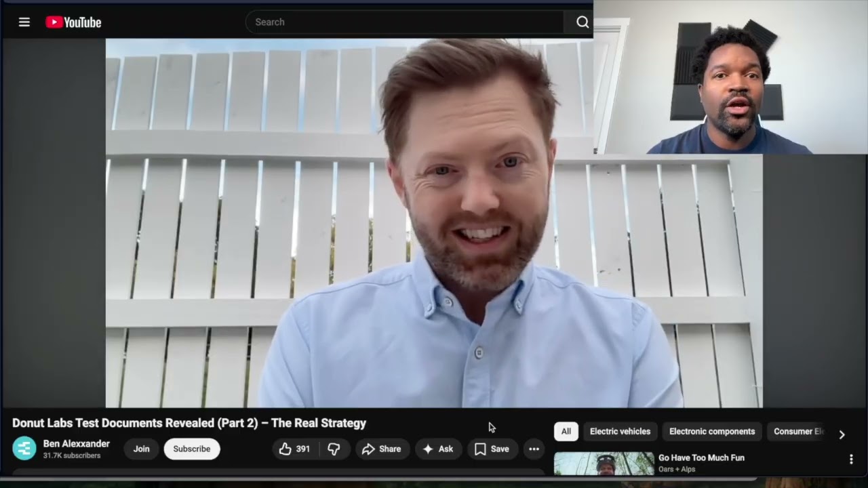Share the Donut Labs video
The width and height of the screenshot is (868, 488).
(x=381, y=449)
